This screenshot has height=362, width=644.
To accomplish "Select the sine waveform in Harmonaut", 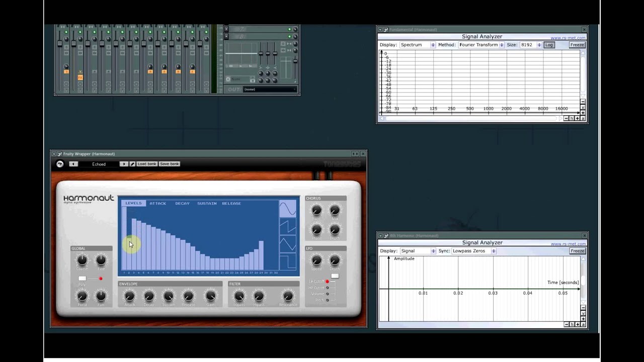I will 288,208.
